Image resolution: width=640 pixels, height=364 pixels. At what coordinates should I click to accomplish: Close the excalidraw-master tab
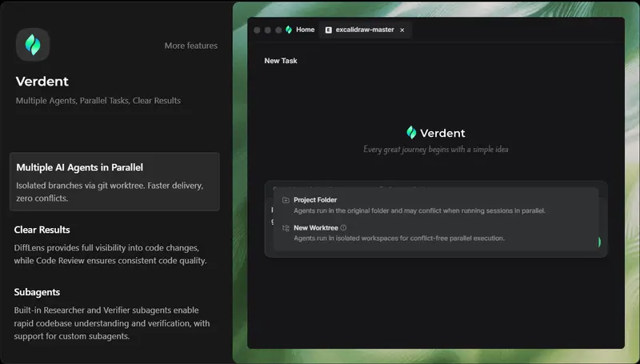point(402,30)
